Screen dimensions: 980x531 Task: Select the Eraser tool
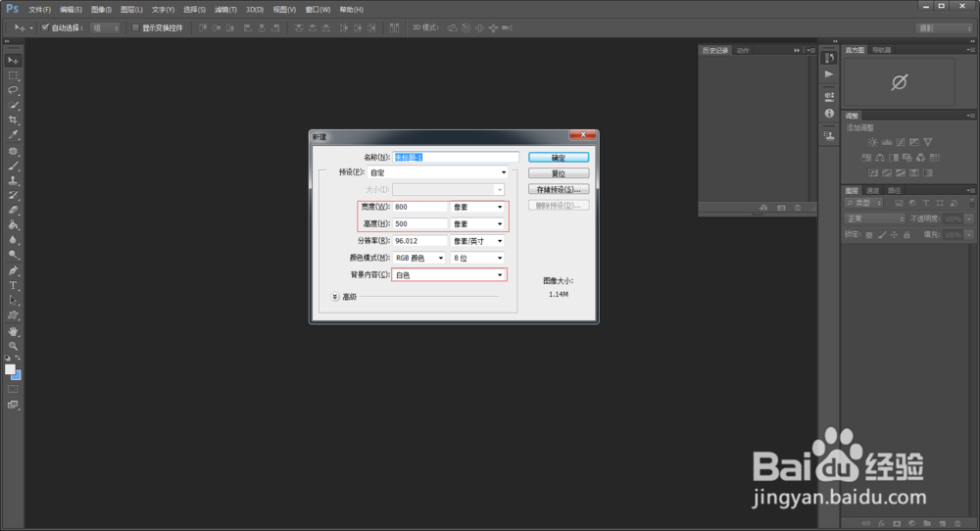13,210
